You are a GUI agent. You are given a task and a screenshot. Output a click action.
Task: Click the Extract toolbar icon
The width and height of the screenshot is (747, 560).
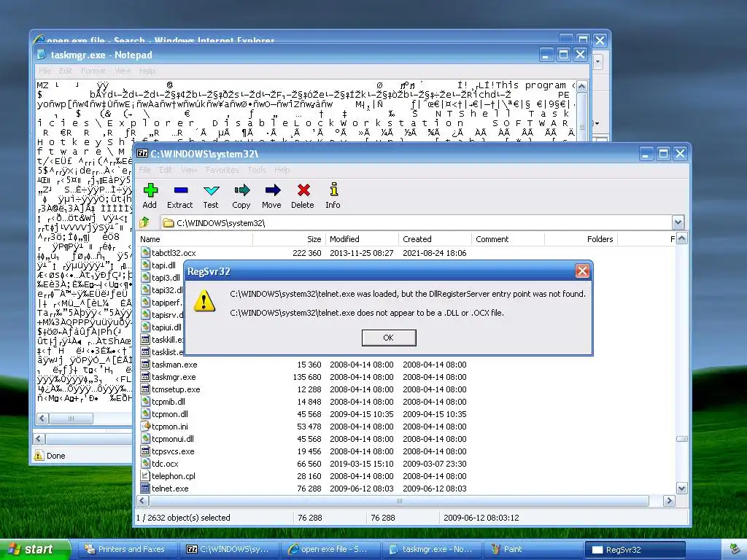[181, 190]
